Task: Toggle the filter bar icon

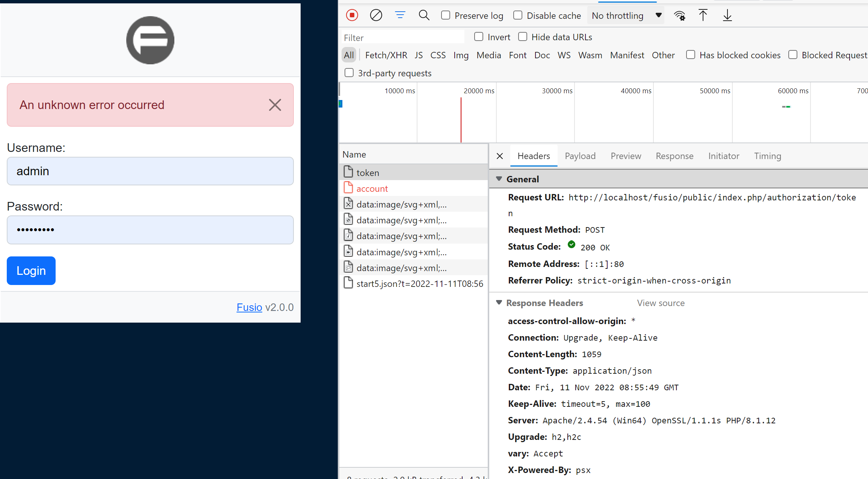Action: click(x=400, y=15)
